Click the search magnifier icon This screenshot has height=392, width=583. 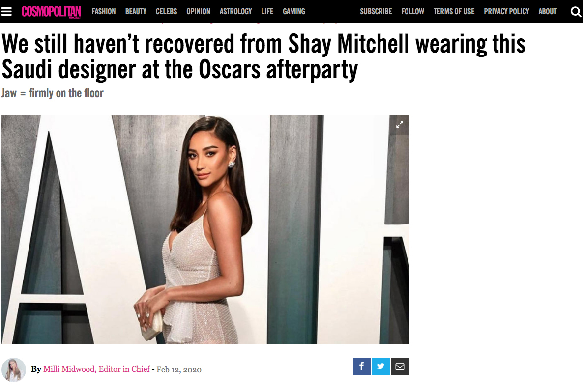(x=576, y=12)
